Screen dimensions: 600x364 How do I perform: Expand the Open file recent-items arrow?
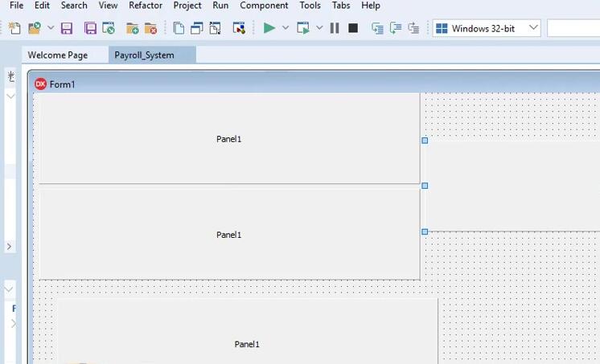tap(51, 28)
